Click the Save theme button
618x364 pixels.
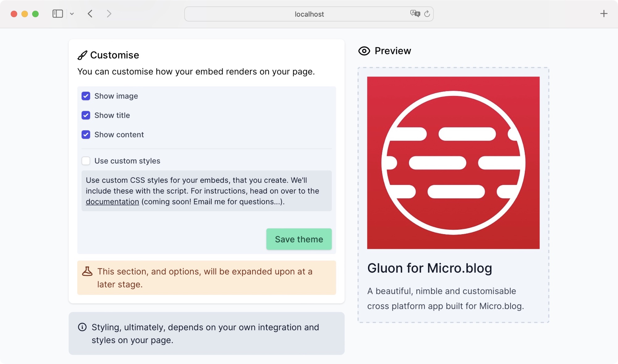point(299,239)
